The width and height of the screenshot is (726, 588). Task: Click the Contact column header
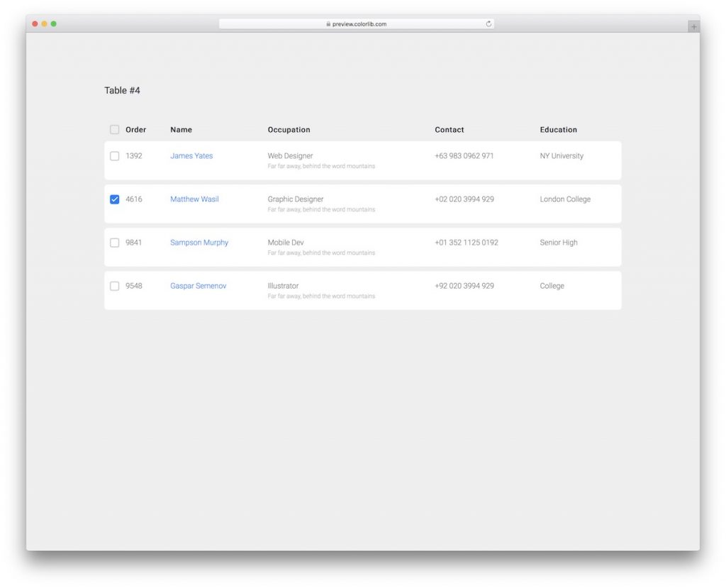pos(449,130)
